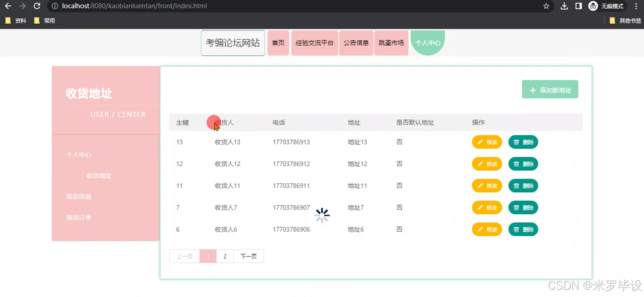The image size is (644, 297).
Task: Toggle the browser side panel icon
Action: [578, 6]
